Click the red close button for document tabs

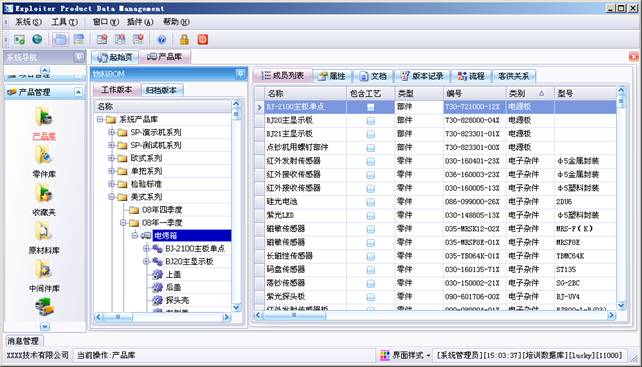(x=633, y=56)
